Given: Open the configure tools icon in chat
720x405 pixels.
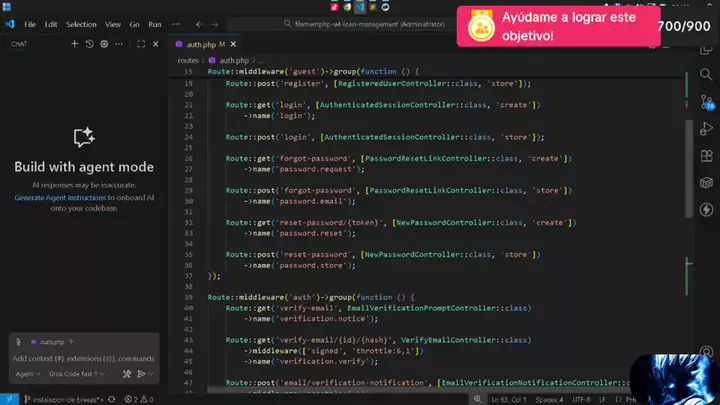Looking at the screenshot, I should coord(127,374).
